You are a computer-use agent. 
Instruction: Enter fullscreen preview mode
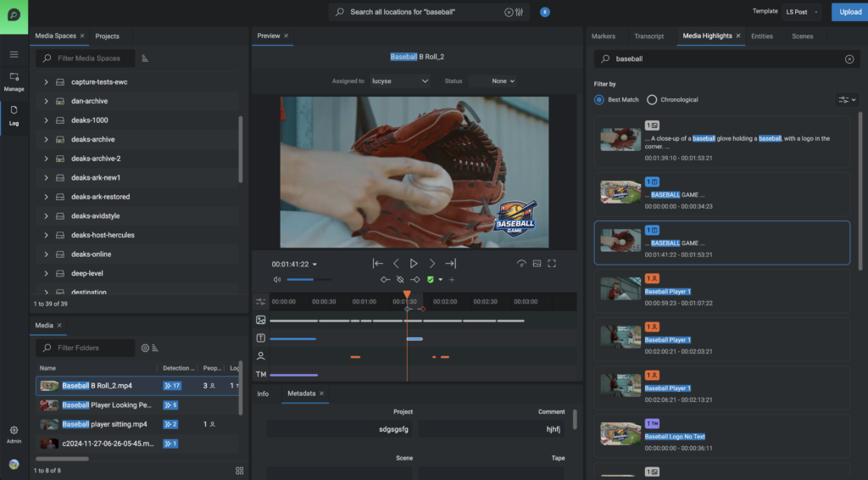pos(552,264)
